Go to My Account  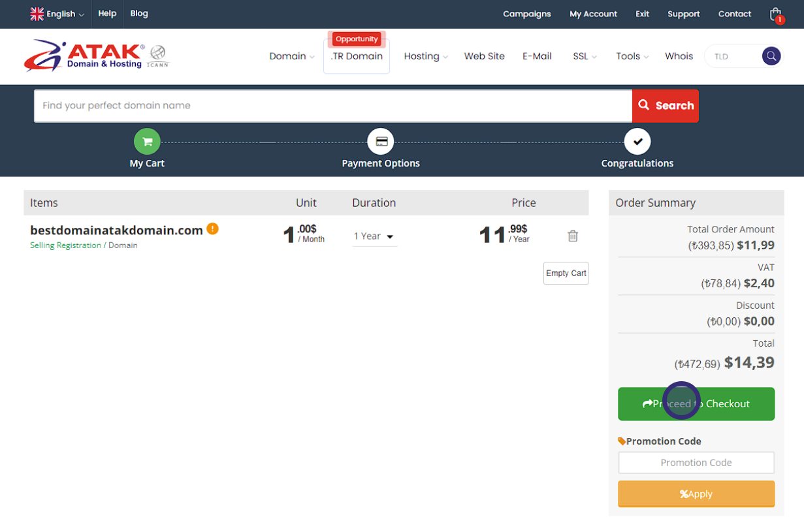pyautogui.click(x=593, y=14)
